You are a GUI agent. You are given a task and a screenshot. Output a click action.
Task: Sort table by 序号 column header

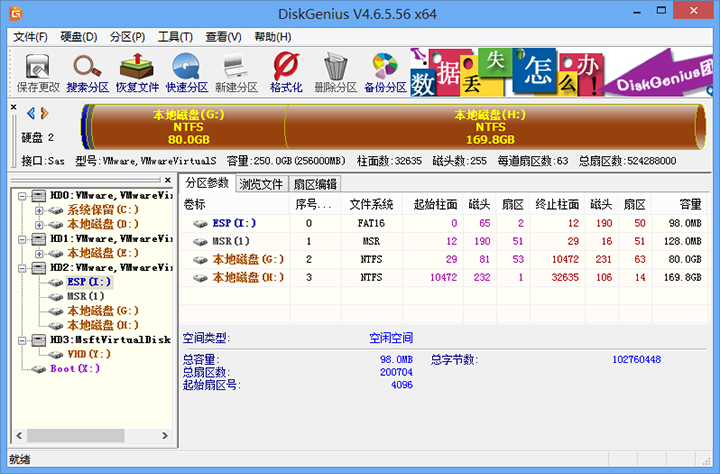point(315,204)
